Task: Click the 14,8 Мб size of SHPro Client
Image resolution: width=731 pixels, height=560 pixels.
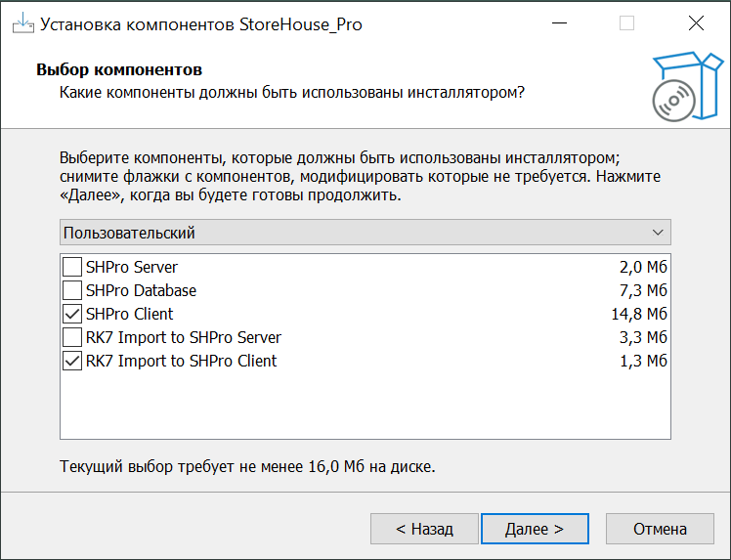Action: (638, 314)
